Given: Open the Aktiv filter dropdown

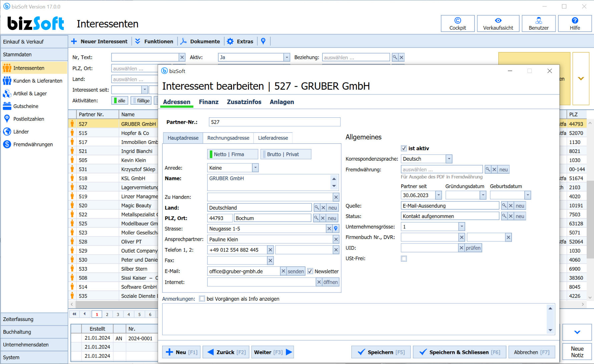Looking at the screenshot, I should [x=287, y=57].
